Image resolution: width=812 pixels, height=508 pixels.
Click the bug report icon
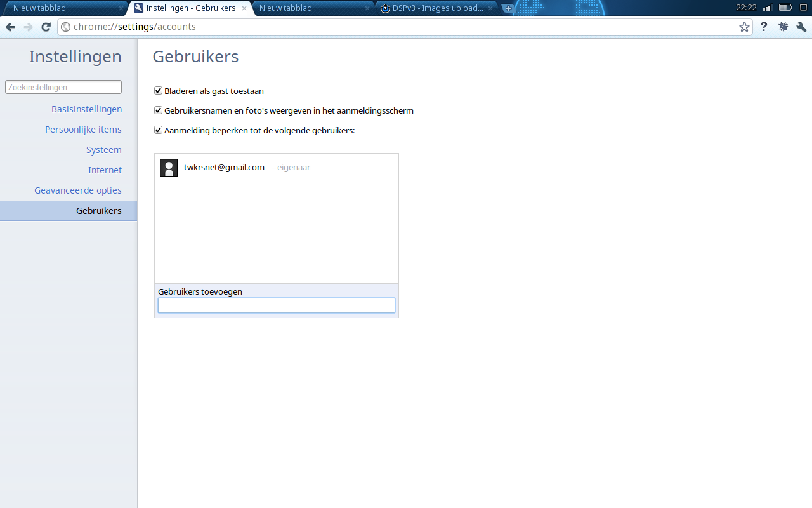pos(783,27)
